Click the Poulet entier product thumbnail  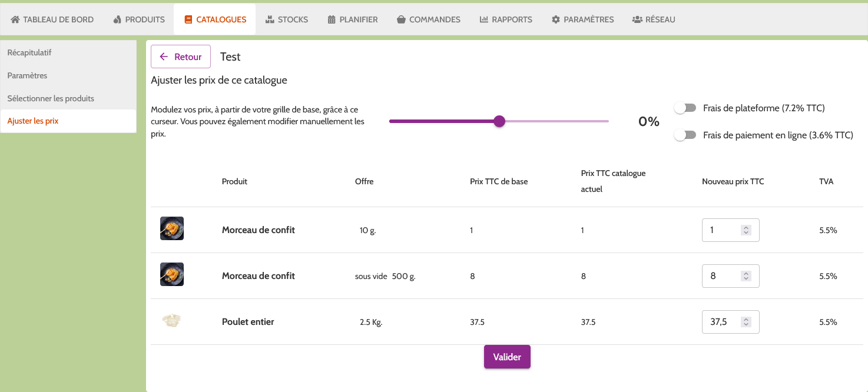coord(171,321)
